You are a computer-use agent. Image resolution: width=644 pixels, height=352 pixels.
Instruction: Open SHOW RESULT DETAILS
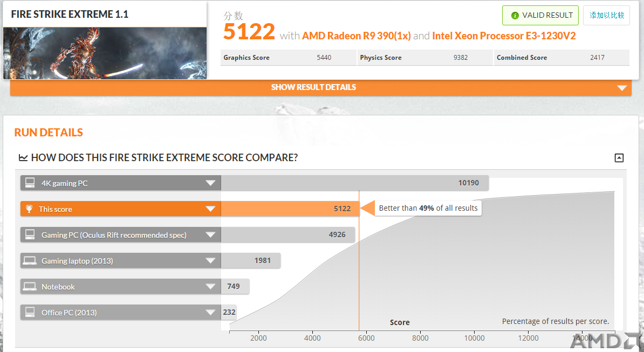coord(321,87)
